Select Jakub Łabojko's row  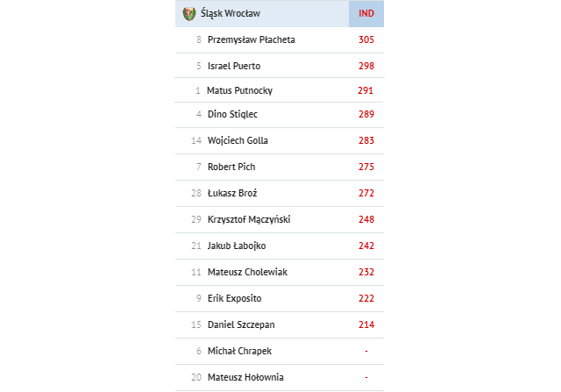279,246
